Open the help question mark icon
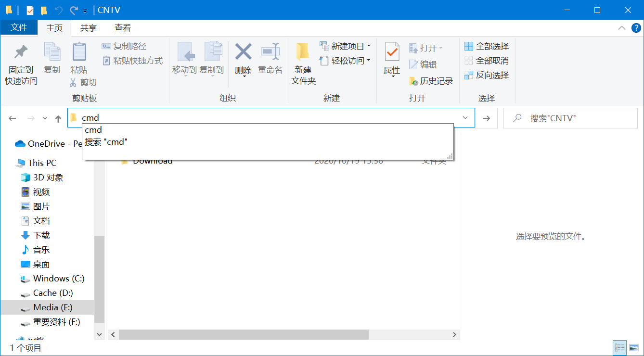The image size is (644, 356). (x=636, y=28)
